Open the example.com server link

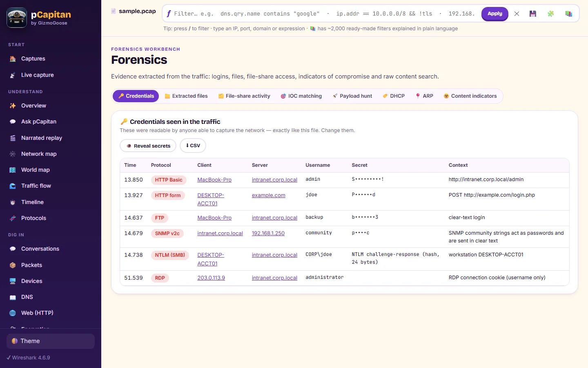tap(268, 195)
